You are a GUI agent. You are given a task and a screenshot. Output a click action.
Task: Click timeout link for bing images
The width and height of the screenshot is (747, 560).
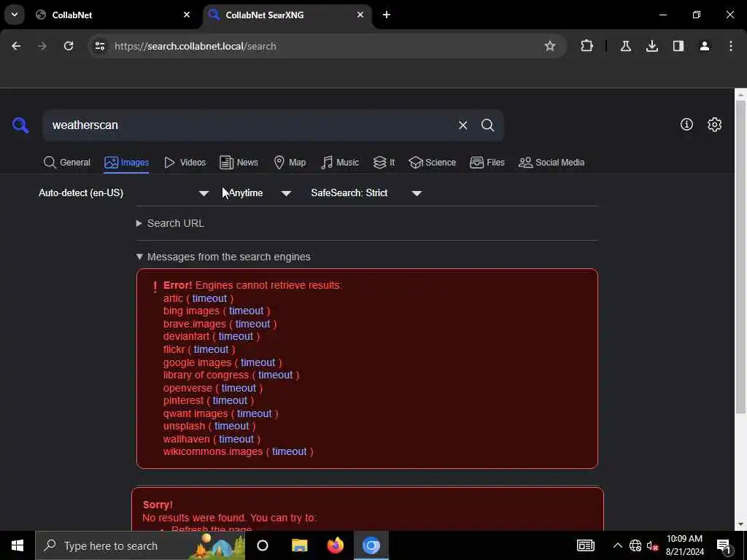pyautogui.click(x=247, y=311)
